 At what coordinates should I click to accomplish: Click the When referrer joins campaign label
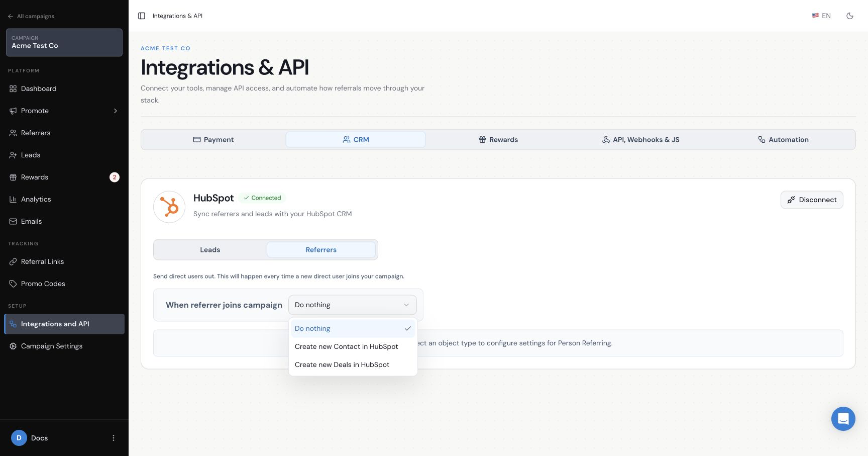(224, 305)
